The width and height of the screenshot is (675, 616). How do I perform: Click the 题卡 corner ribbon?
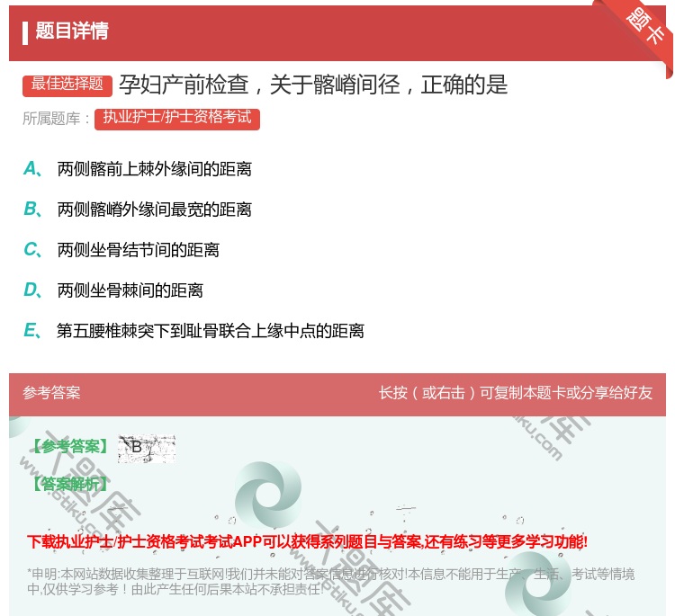coord(644,28)
